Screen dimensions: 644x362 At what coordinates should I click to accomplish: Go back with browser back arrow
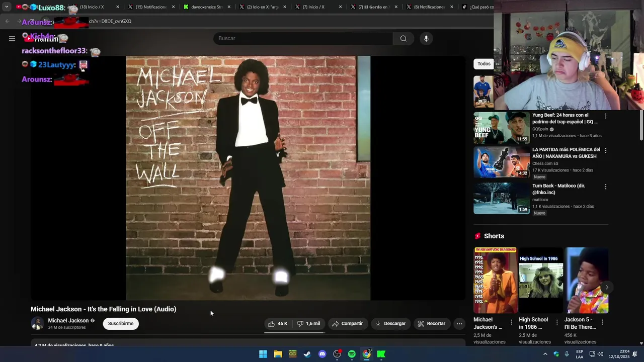[x=7, y=21]
